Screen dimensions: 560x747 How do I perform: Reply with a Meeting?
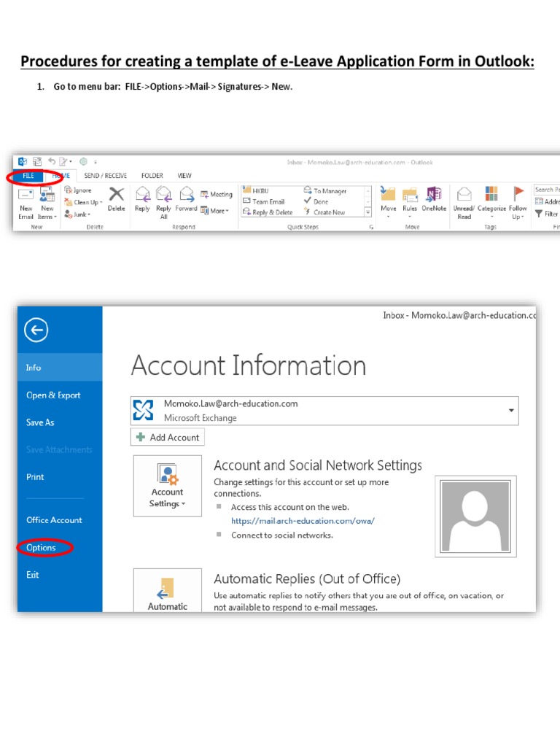click(x=217, y=194)
